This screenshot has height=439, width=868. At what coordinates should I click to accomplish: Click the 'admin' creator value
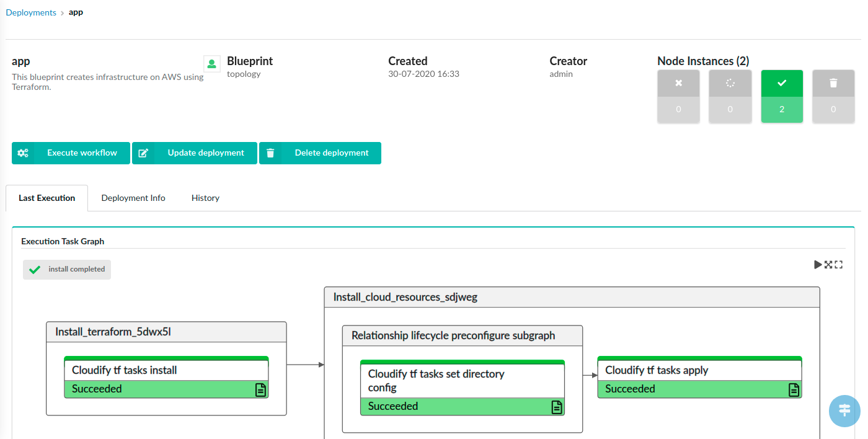click(x=561, y=74)
